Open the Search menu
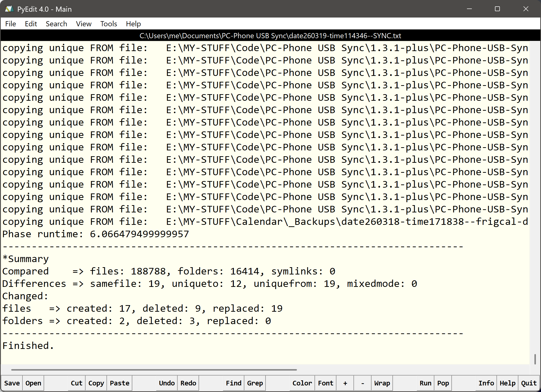The height and width of the screenshot is (392, 541). pos(56,24)
